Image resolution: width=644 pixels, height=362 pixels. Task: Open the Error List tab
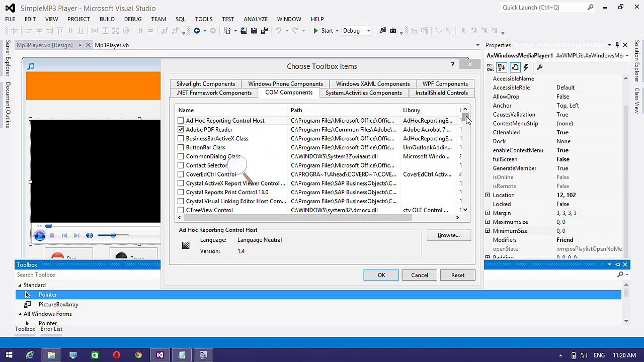51,329
